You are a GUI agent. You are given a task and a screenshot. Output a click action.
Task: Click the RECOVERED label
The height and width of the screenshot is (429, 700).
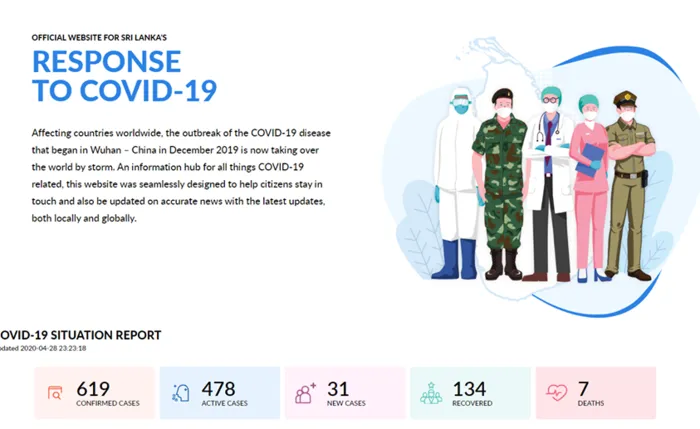(x=472, y=403)
